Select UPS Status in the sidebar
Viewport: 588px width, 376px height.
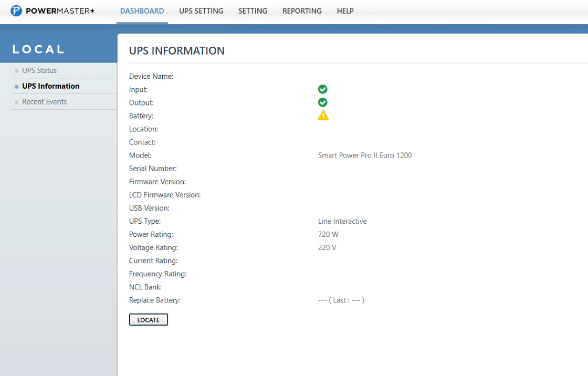coord(39,70)
